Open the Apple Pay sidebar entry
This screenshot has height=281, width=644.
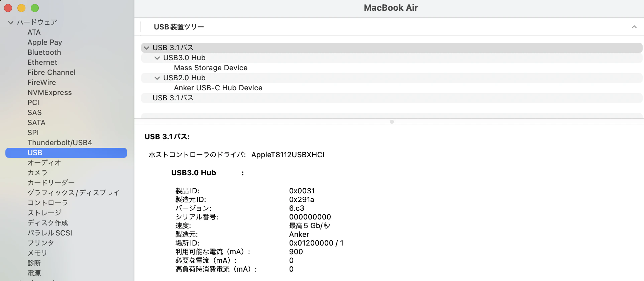(x=45, y=42)
